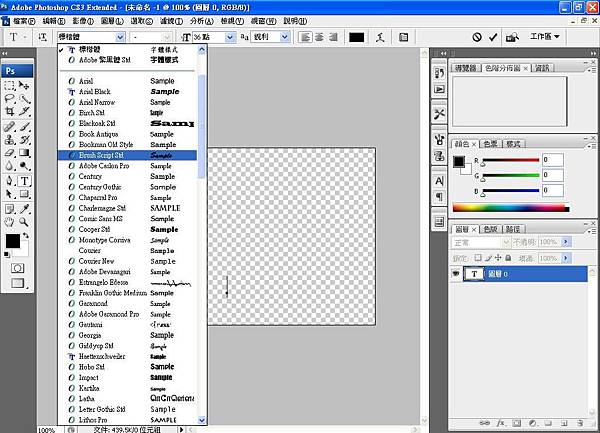Open the Edit menu
The height and width of the screenshot is (433, 600).
point(54,21)
